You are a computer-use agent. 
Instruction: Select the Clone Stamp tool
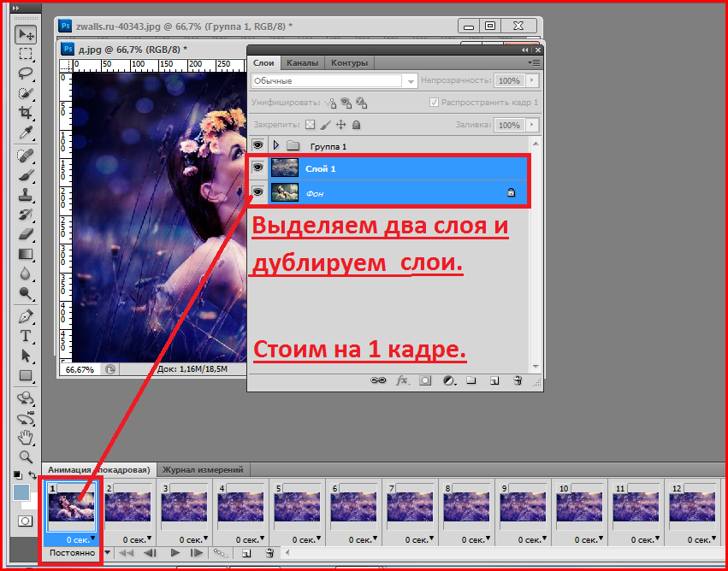pos(26,195)
